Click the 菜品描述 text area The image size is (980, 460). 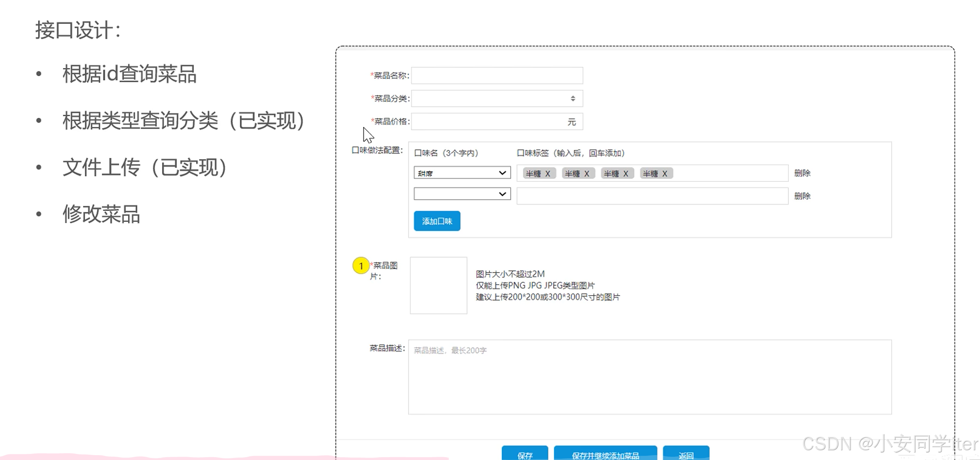650,377
